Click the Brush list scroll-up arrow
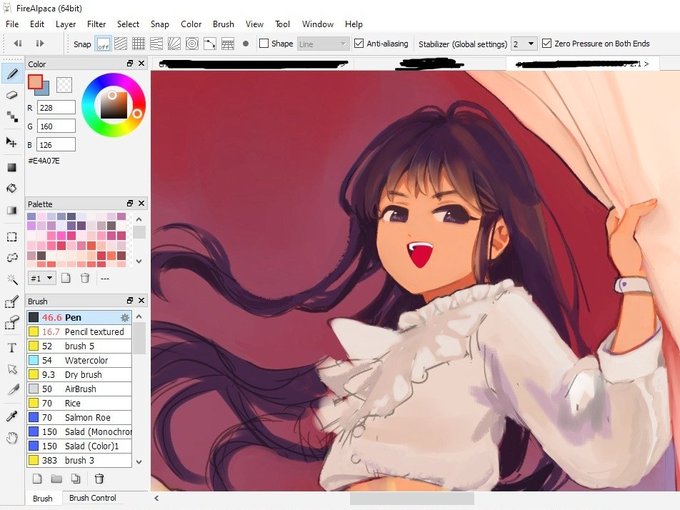Screen dimensions: 680x510 pyautogui.click(x=139, y=317)
